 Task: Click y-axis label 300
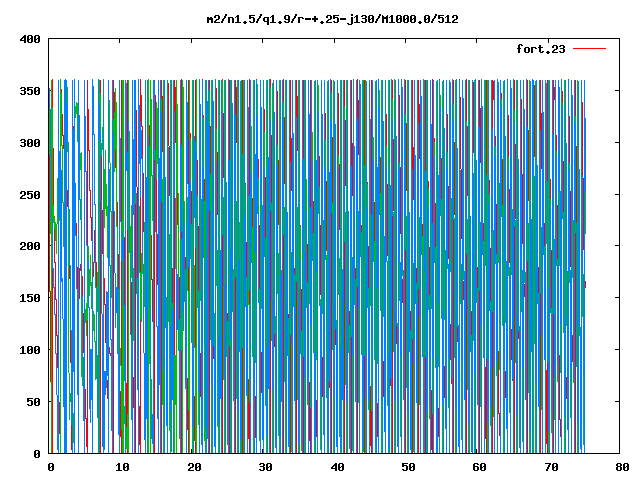click(x=30, y=143)
